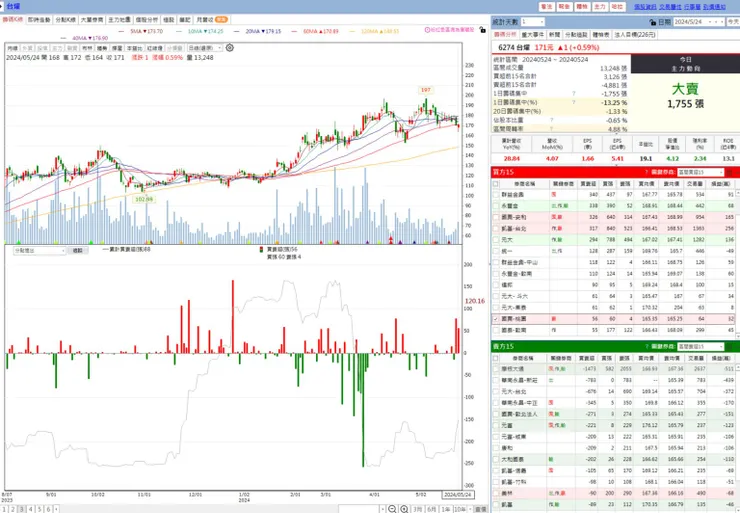This screenshot has width=740, height=513.
Task: Select the 3月 range button
Action: pyautogui.click(x=418, y=509)
